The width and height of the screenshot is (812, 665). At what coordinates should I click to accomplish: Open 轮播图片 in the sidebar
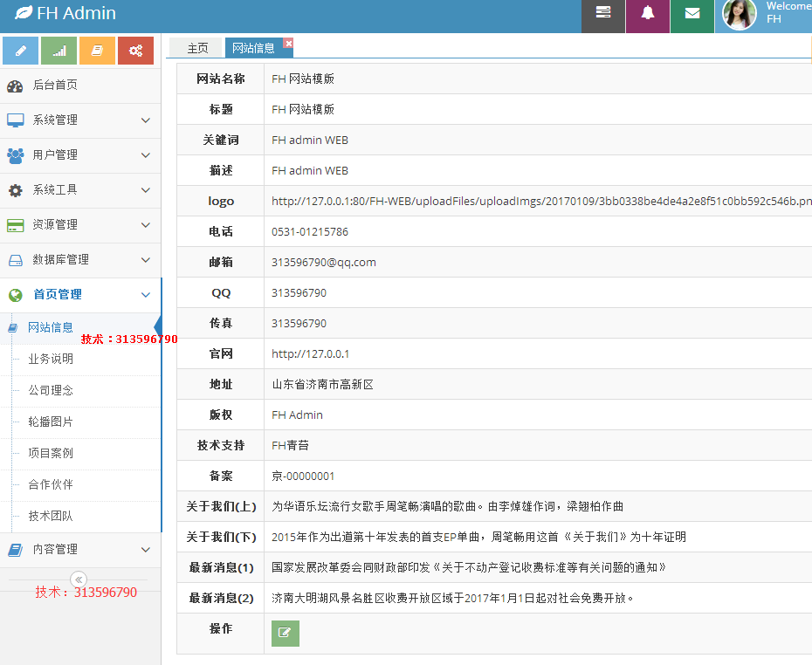coord(51,422)
